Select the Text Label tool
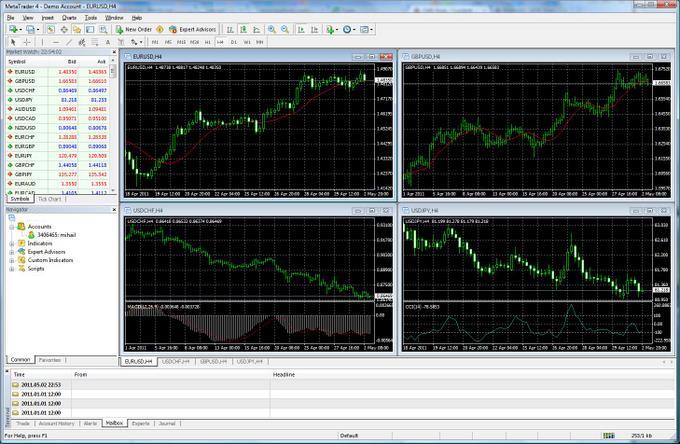 pos(121,42)
